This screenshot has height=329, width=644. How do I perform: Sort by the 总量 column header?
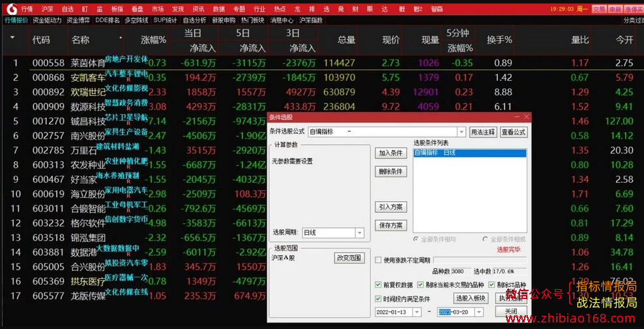pyautogui.click(x=346, y=40)
